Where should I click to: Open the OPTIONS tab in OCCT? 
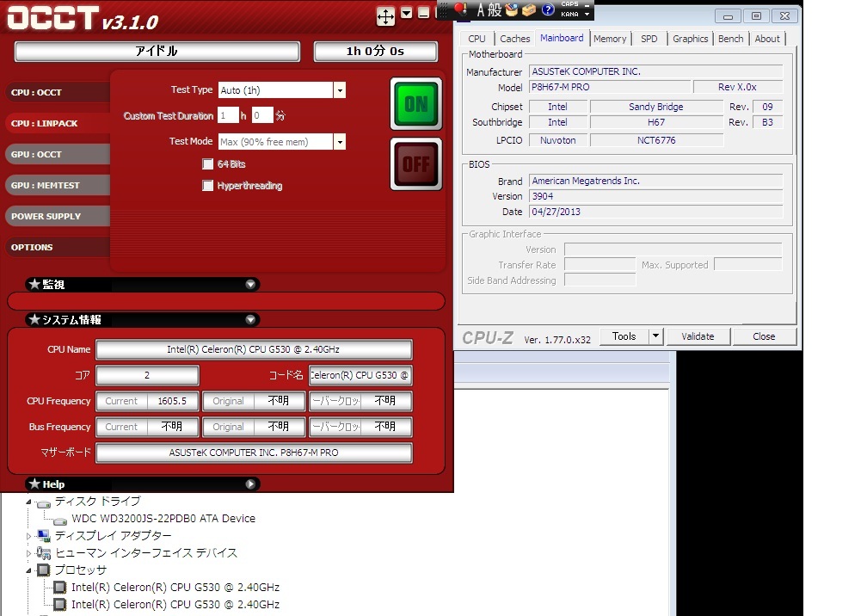(x=58, y=247)
